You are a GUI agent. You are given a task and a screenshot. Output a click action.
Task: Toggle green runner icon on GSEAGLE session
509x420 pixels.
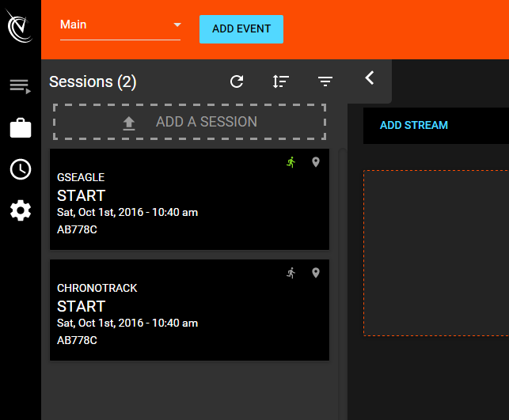click(x=291, y=162)
